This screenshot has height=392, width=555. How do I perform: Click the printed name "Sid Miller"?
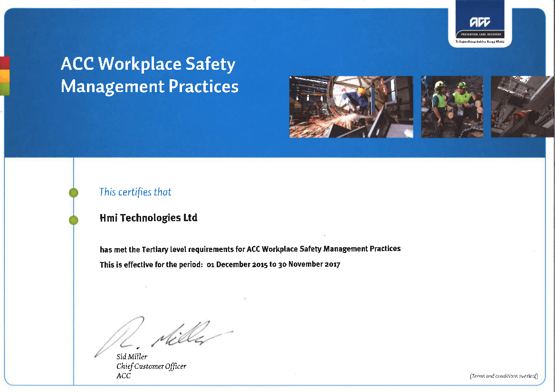tap(132, 357)
